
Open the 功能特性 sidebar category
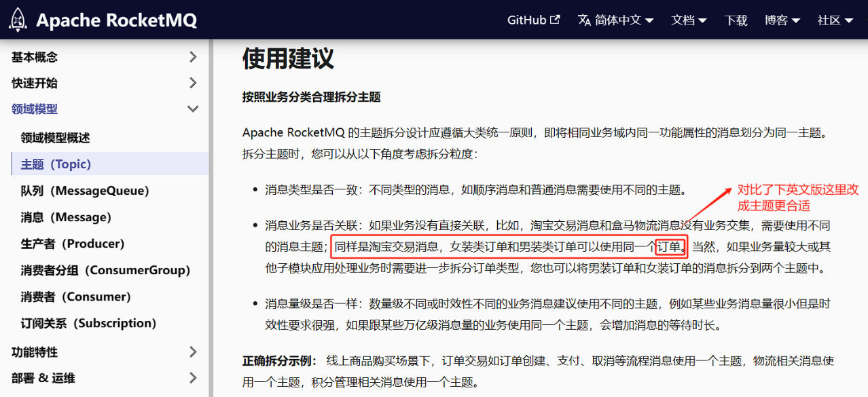coord(35,352)
